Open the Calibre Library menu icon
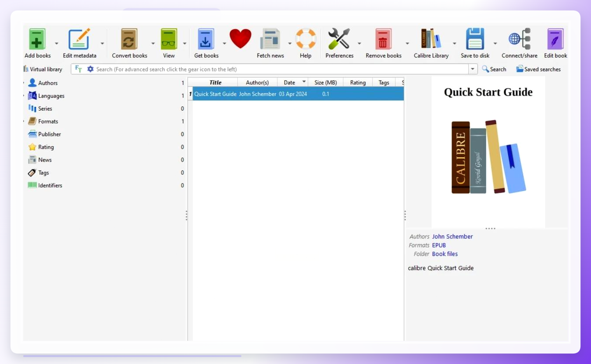 (x=431, y=39)
